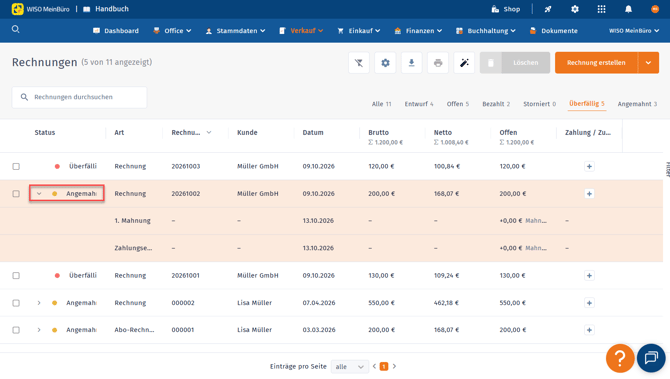Print the list with the printer icon
Image resolution: width=670 pixels, height=379 pixels.
(438, 63)
